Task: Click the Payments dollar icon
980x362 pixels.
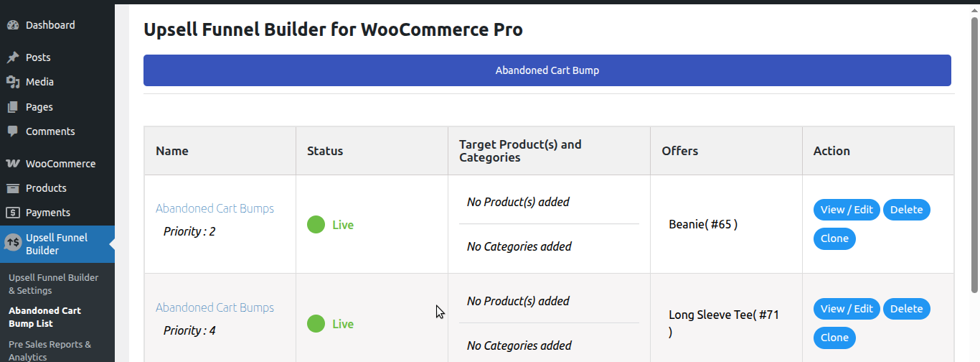Action: click(x=13, y=213)
